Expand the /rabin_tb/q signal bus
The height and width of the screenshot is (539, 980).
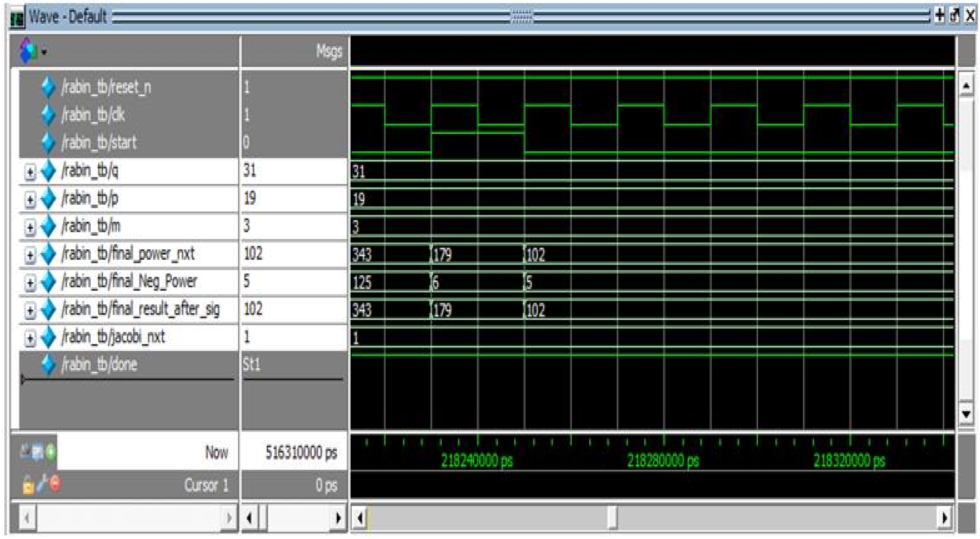(x=30, y=172)
